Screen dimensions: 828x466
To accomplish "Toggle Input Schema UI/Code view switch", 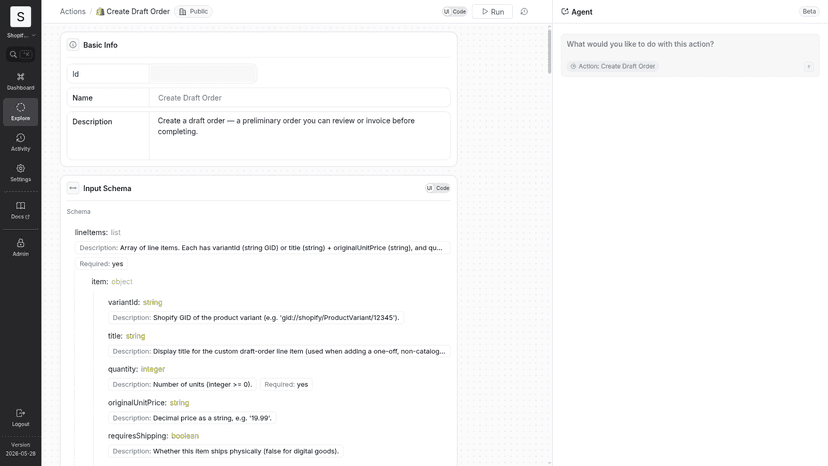I will click(438, 188).
